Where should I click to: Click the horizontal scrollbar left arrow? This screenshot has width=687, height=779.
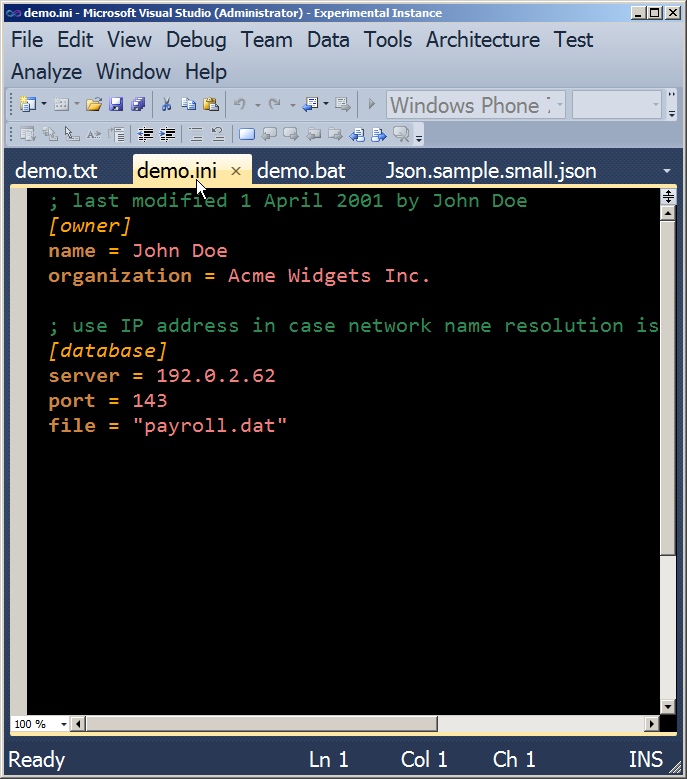coord(78,724)
